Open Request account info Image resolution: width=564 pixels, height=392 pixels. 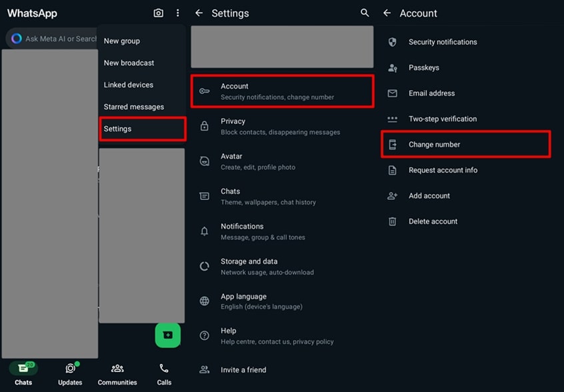click(443, 170)
